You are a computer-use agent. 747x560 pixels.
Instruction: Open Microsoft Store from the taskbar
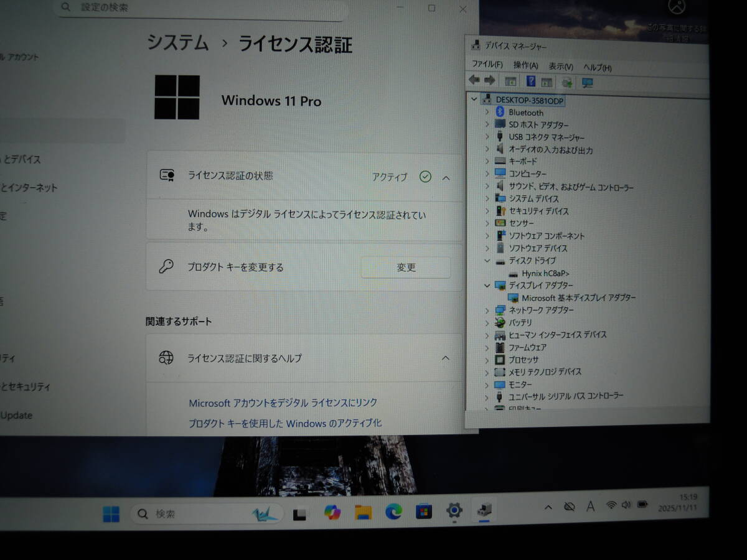tap(423, 511)
